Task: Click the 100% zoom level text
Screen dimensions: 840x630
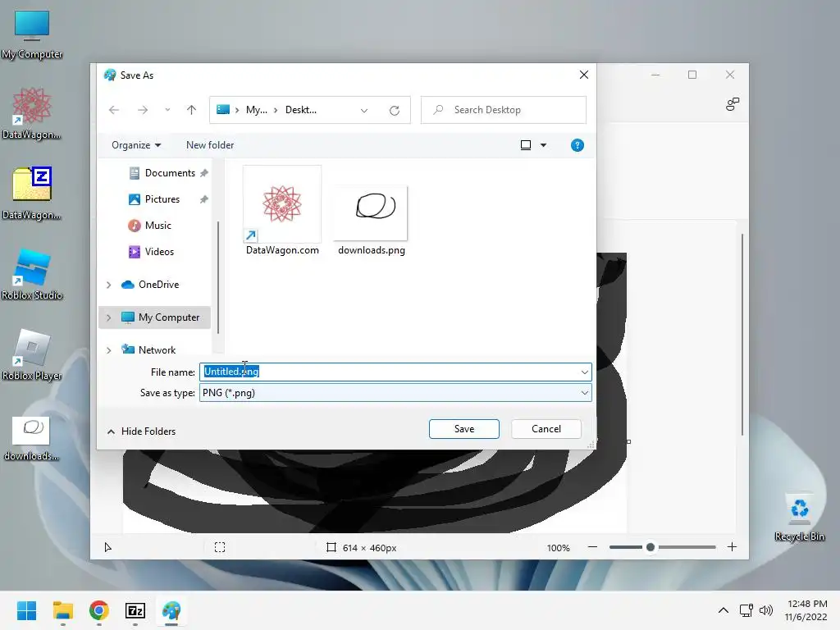Action: [558, 547]
